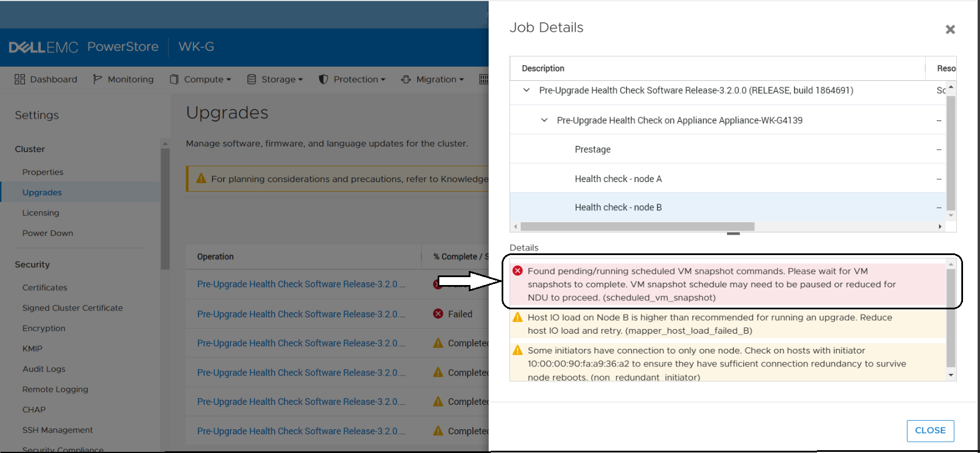This screenshot has height=453, width=980.
Task: Click the warning icon in planning considerations banner
Action: click(x=201, y=179)
